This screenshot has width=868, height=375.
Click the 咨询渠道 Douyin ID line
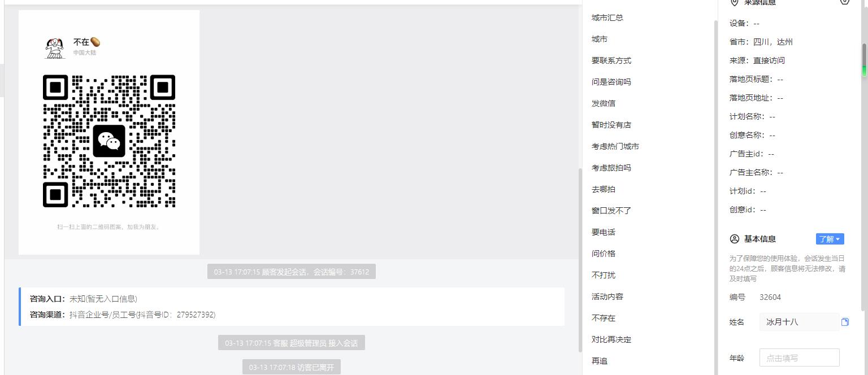click(x=123, y=315)
